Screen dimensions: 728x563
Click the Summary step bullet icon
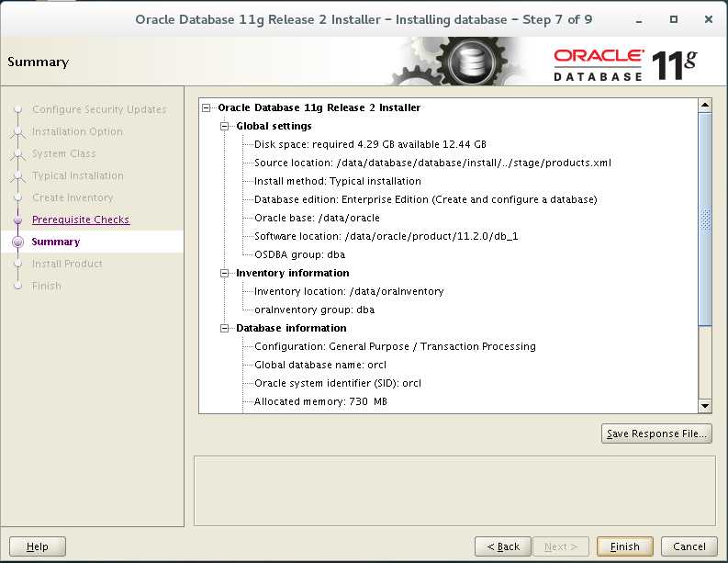(17, 242)
